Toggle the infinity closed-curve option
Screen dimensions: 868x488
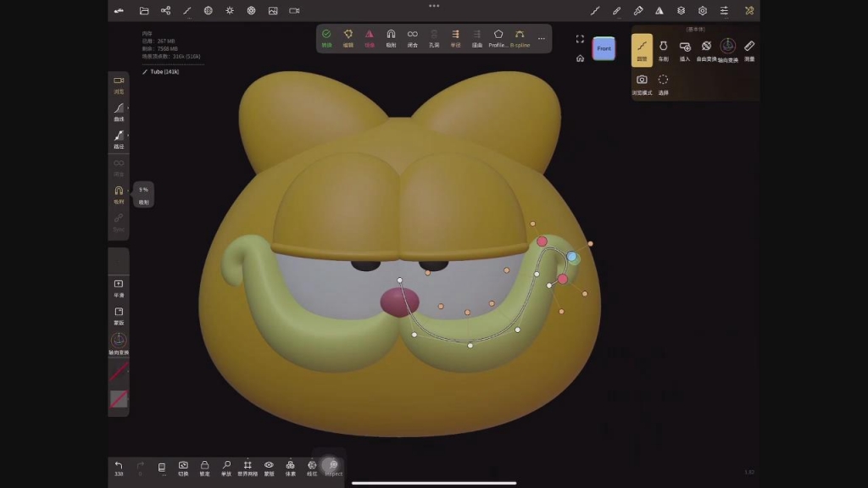tap(413, 38)
